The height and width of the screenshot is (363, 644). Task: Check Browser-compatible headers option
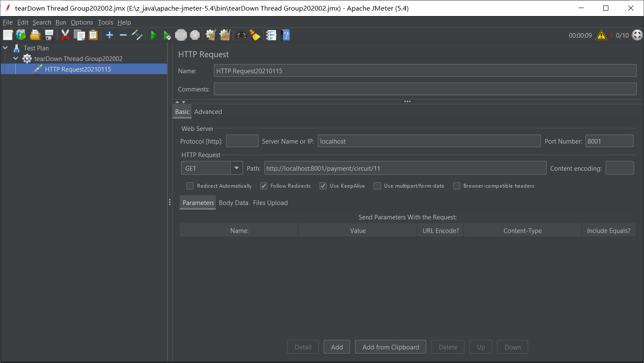pos(457,186)
